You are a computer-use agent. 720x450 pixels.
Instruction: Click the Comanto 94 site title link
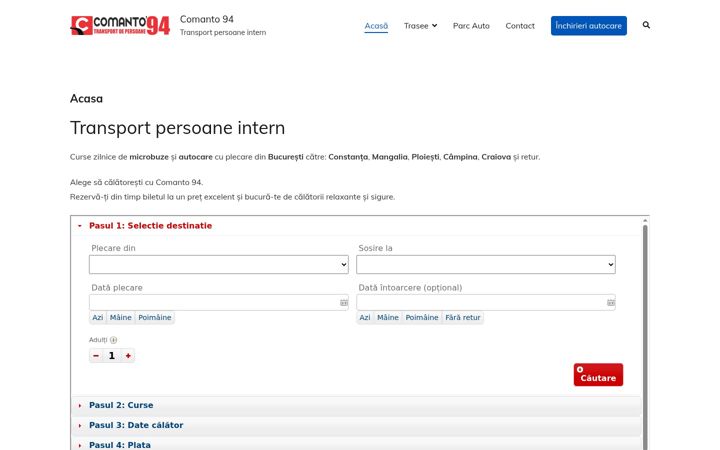[207, 19]
